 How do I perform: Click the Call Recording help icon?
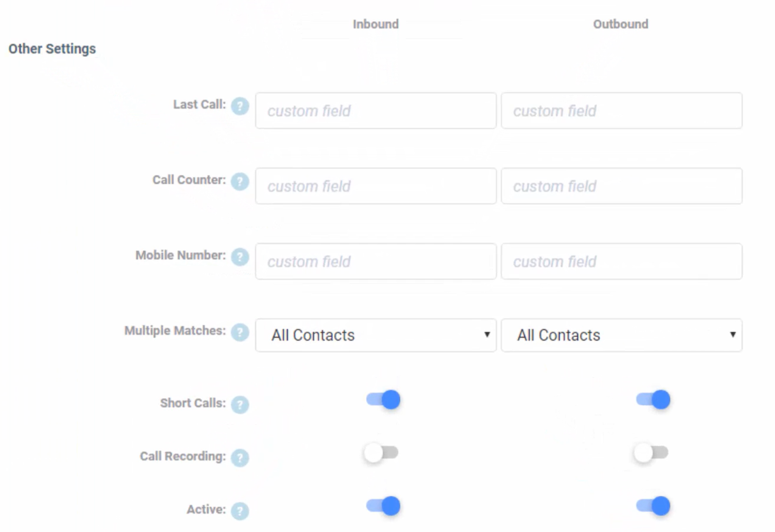click(x=240, y=458)
